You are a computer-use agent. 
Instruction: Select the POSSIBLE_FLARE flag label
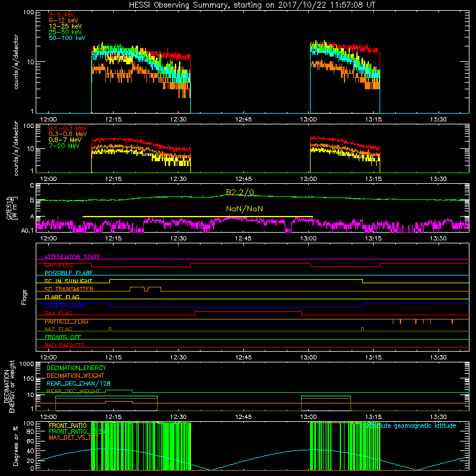(x=68, y=273)
